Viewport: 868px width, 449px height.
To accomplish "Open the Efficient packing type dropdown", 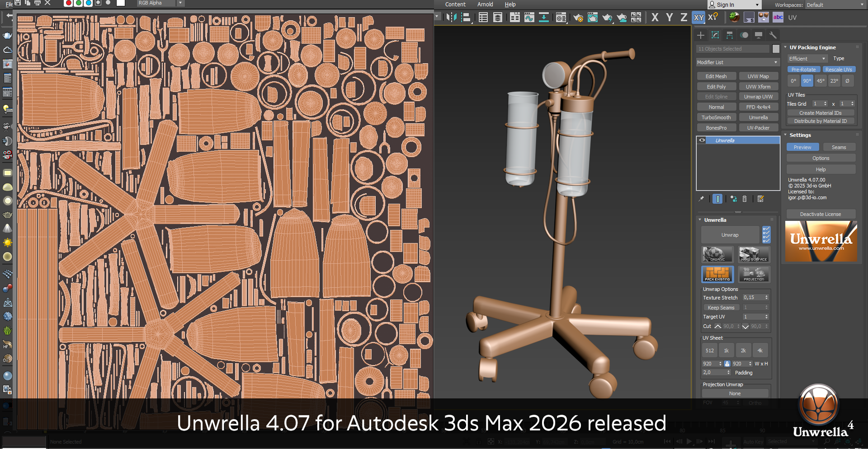I will (807, 59).
